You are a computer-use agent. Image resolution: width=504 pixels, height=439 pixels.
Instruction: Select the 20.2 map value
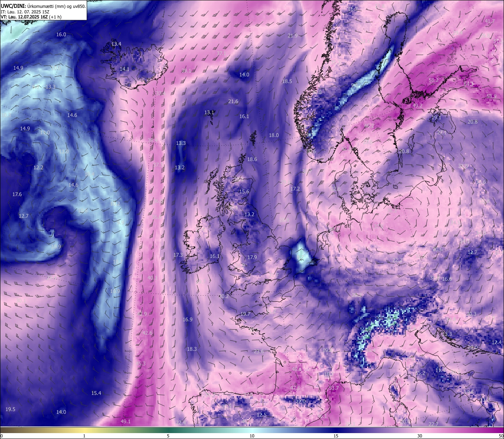point(224,296)
